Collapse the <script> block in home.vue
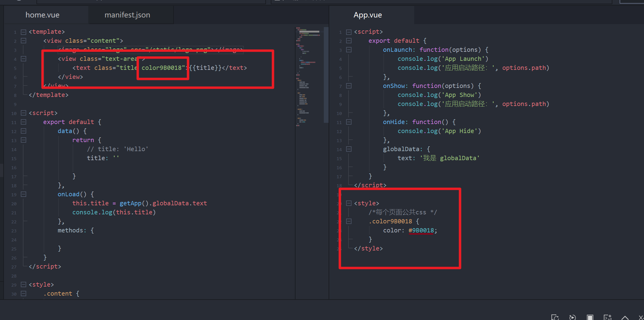The image size is (644, 320). pos(23,113)
